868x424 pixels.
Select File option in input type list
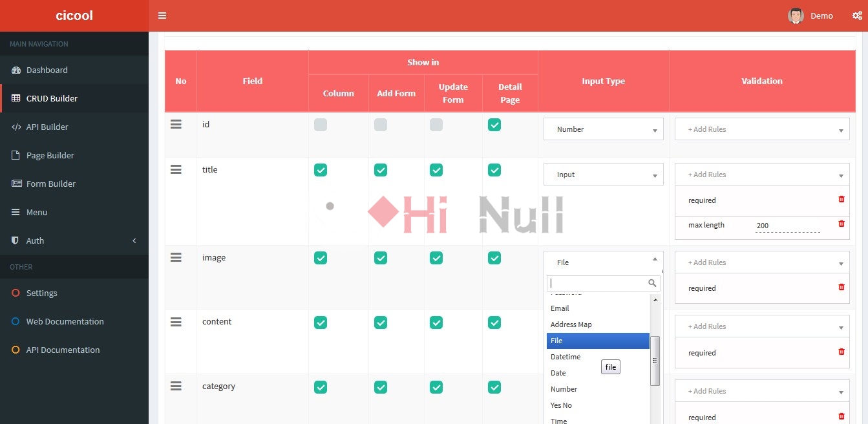click(598, 341)
